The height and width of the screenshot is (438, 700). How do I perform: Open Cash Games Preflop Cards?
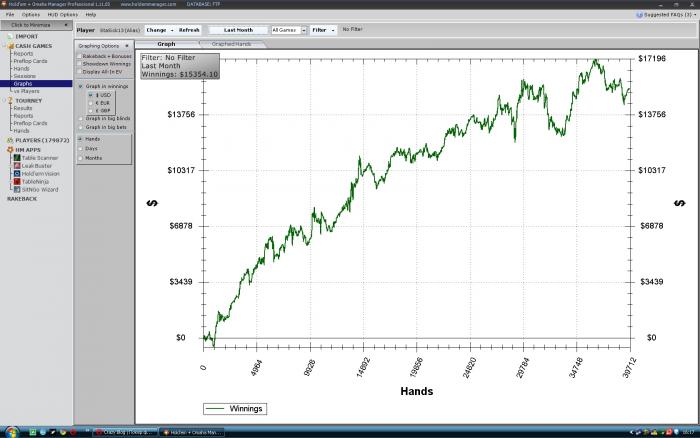tap(30, 61)
